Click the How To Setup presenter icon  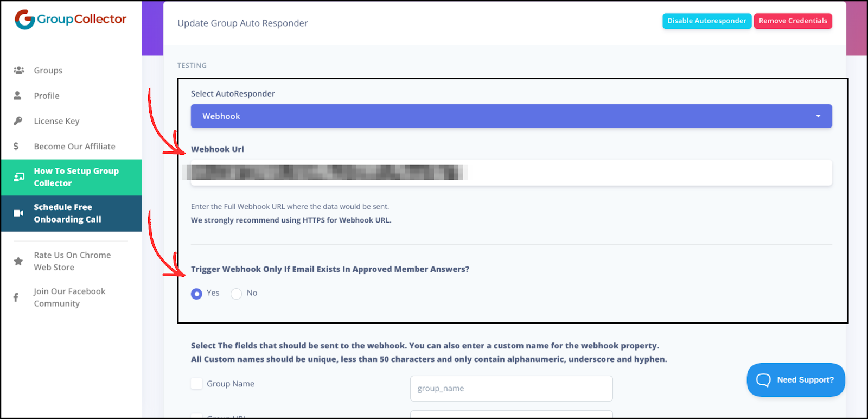tap(19, 177)
